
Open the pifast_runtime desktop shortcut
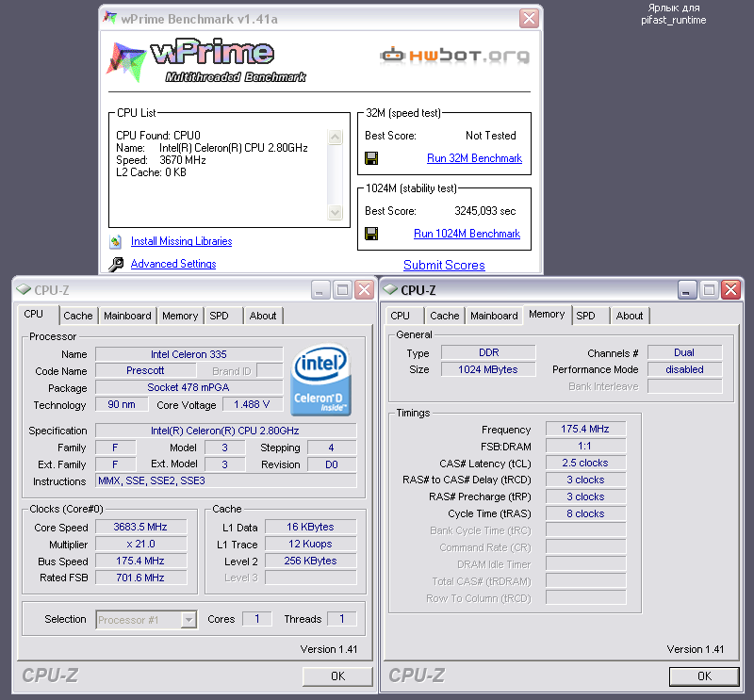pyautogui.click(x=673, y=14)
